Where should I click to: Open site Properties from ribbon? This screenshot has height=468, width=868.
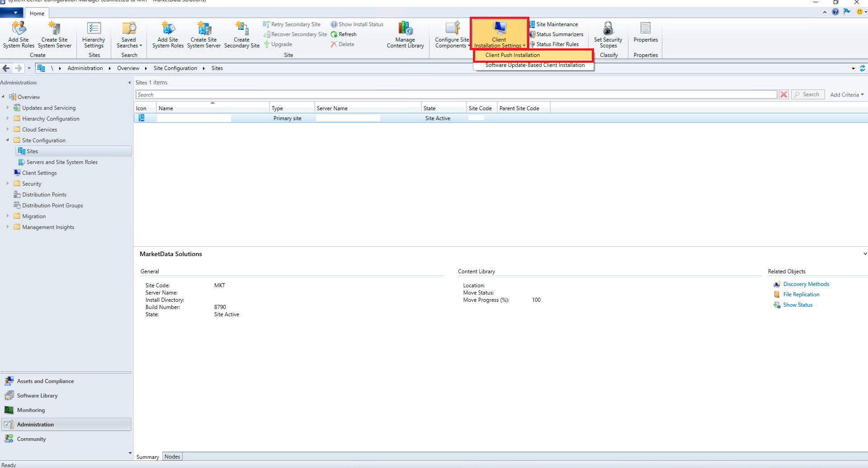pos(646,33)
